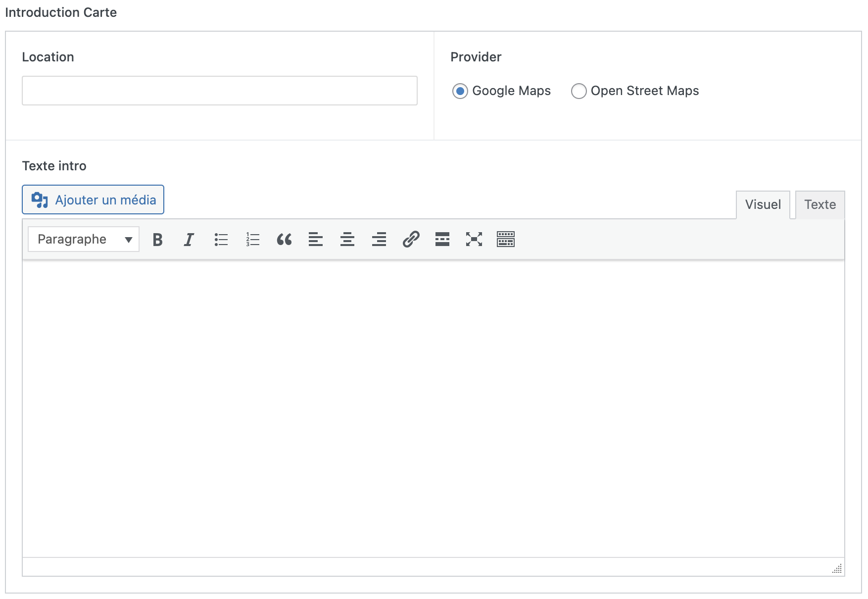Toggle bold formatting in editor toolbar
The width and height of the screenshot is (868, 599).
point(157,240)
